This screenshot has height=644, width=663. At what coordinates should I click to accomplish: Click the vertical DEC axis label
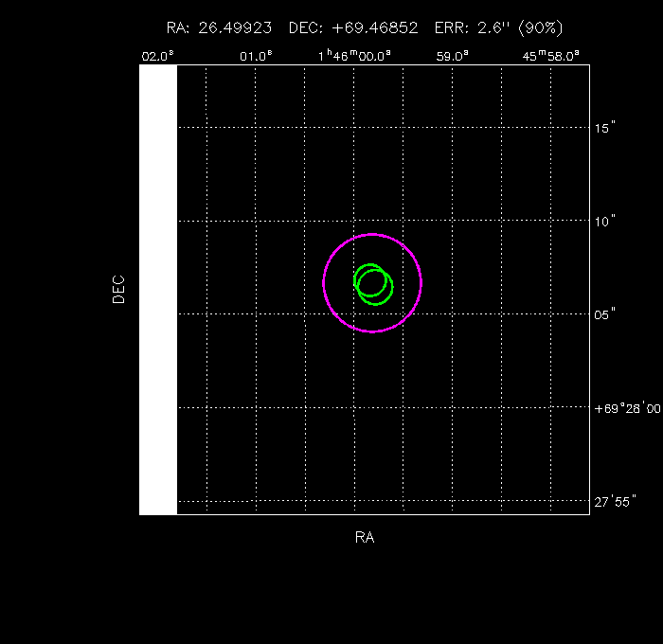pyautogui.click(x=118, y=289)
